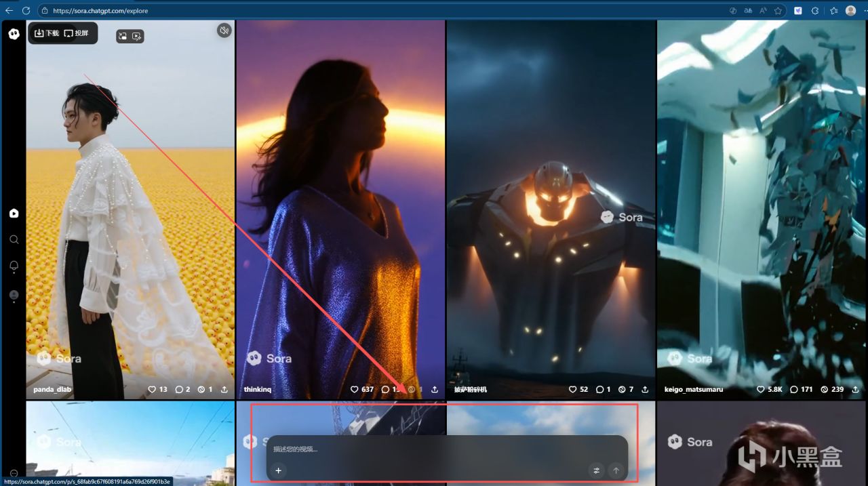Image resolution: width=868 pixels, height=486 pixels.
Task: Open the thinkinq user profile
Action: (258, 390)
